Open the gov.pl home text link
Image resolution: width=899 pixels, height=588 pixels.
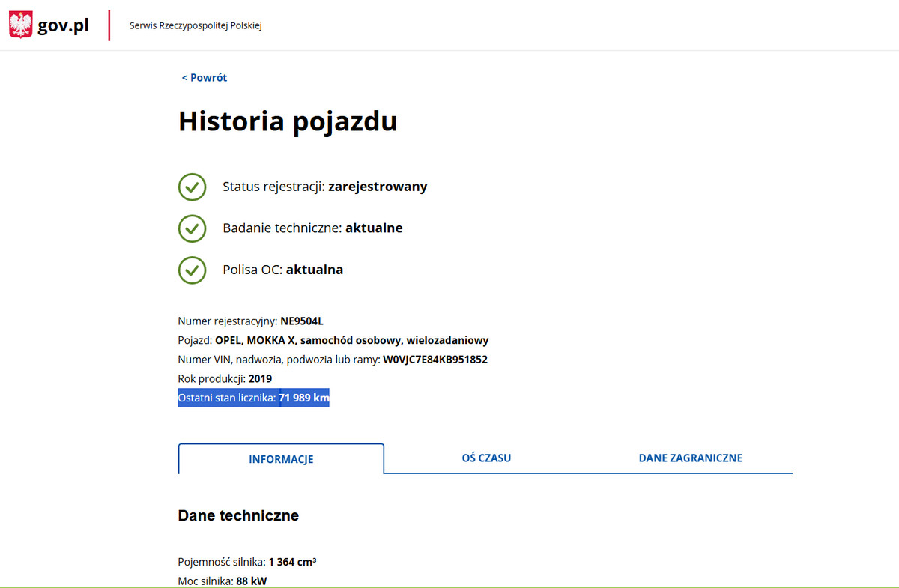pos(63,26)
